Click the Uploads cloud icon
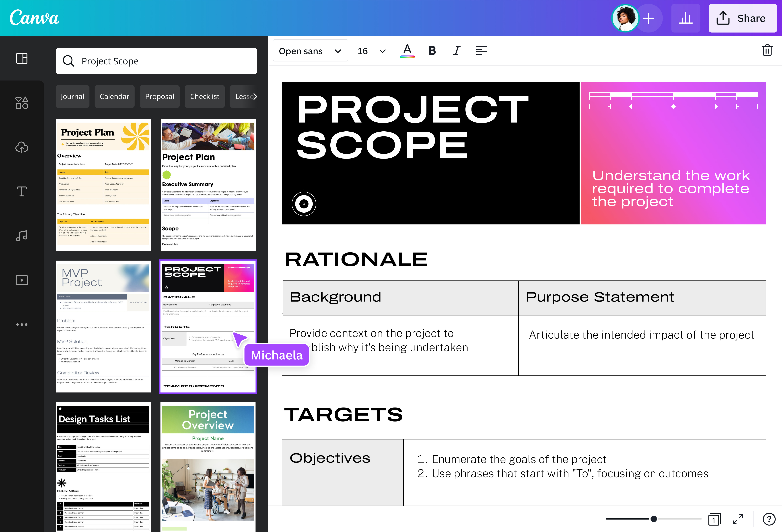The width and height of the screenshot is (782, 532). click(22, 147)
